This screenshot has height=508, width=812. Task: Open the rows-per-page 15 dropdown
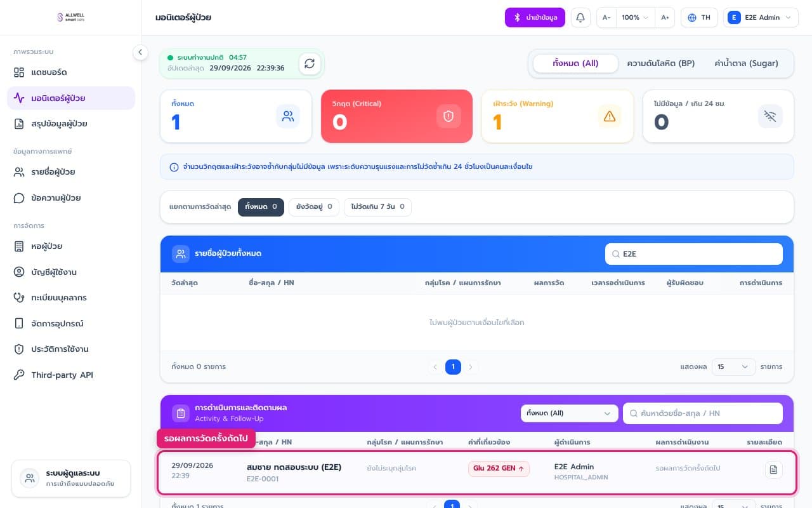coord(734,366)
